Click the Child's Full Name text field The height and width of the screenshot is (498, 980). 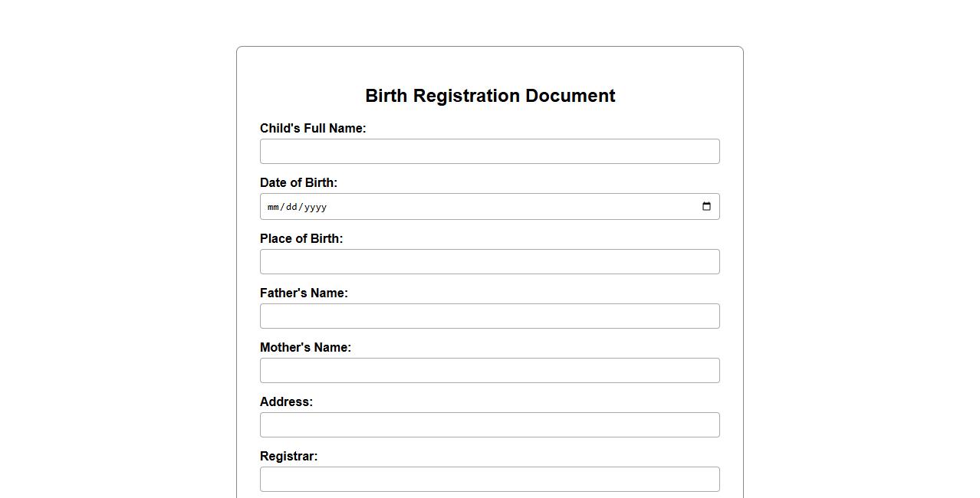tap(489, 152)
